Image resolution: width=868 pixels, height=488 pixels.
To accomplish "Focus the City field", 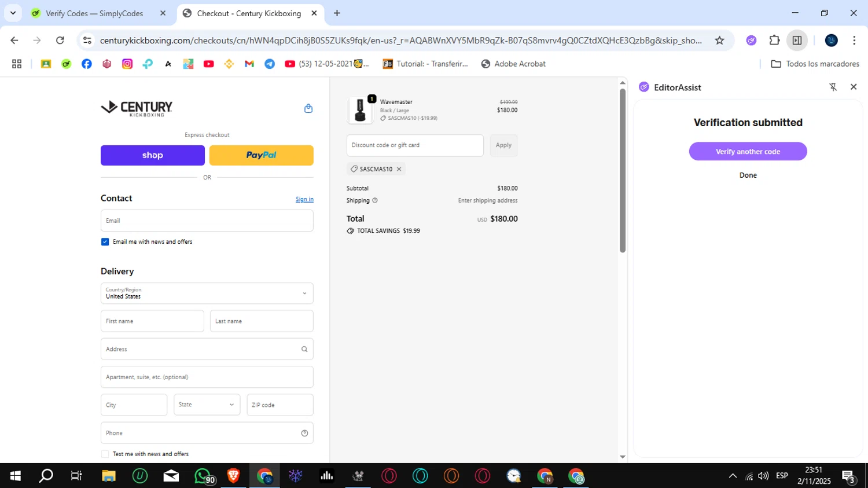I will click(134, 405).
